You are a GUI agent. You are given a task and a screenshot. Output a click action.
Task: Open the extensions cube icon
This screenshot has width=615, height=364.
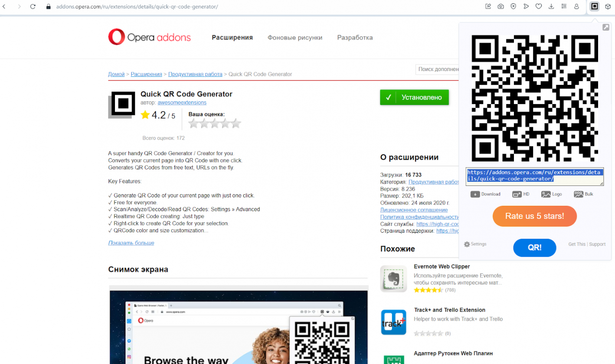pyautogui.click(x=608, y=6)
